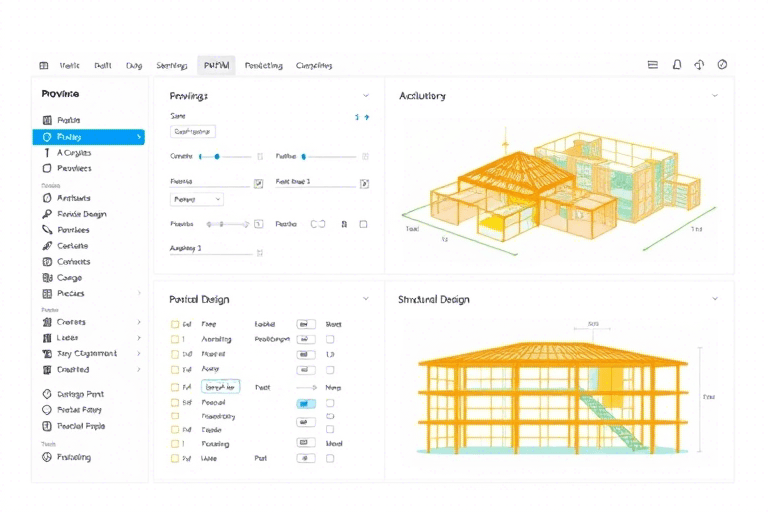Click the bell notification icon in top bar

click(x=677, y=65)
